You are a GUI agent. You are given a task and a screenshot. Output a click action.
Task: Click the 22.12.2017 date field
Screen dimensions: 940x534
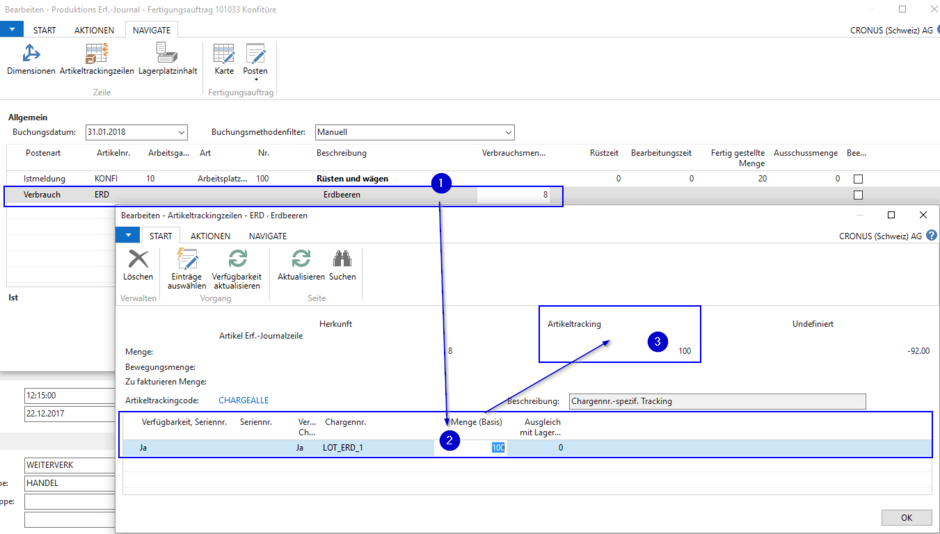click(70, 414)
